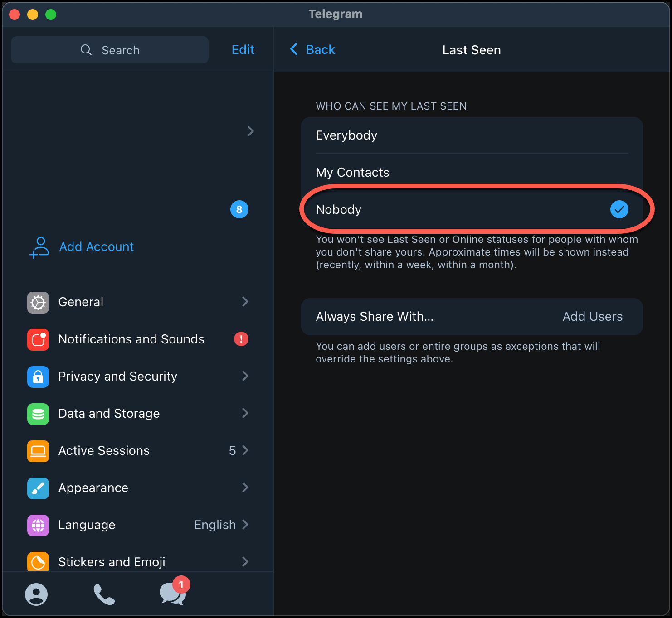Open Appearance settings
The image size is (672, 618).
pos(138,488)
